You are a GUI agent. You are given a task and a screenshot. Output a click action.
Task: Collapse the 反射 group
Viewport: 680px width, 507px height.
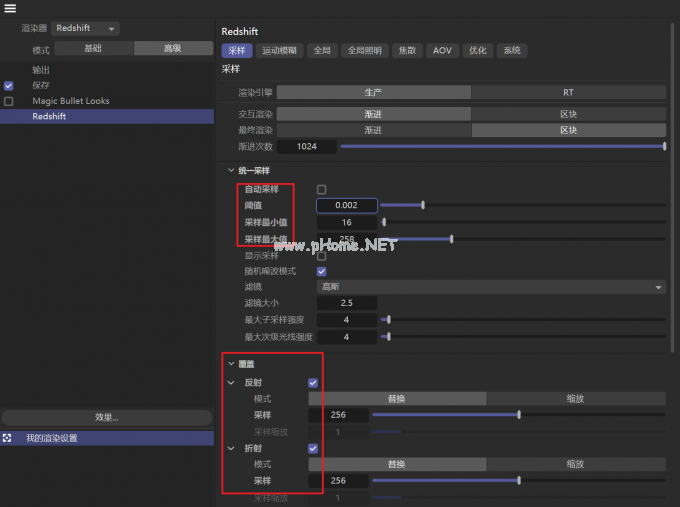(x=231, y=383)
